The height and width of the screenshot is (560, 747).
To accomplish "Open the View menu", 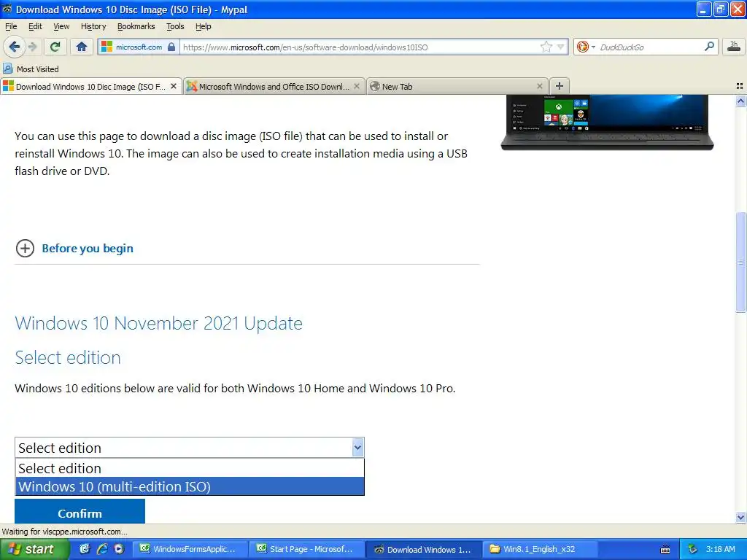I will point(61,26).
